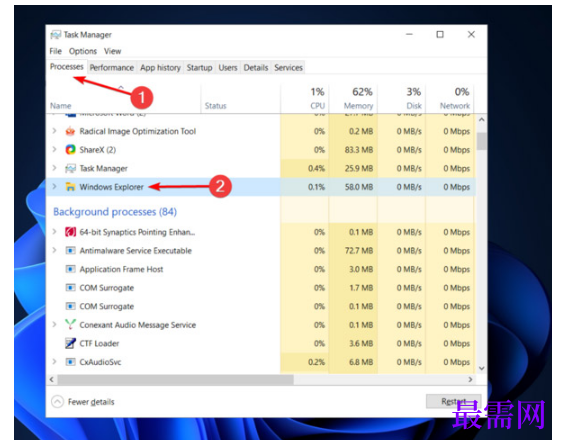Click the Antimalware Service Executable icon
The height and width of the screenshot is (446, 564).
pos(70,250)
